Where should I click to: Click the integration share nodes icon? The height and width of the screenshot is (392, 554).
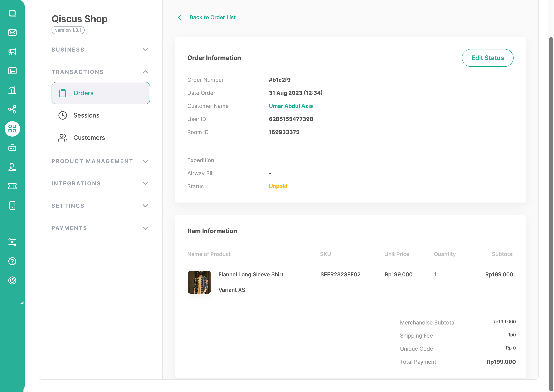(x=12, y=109)
